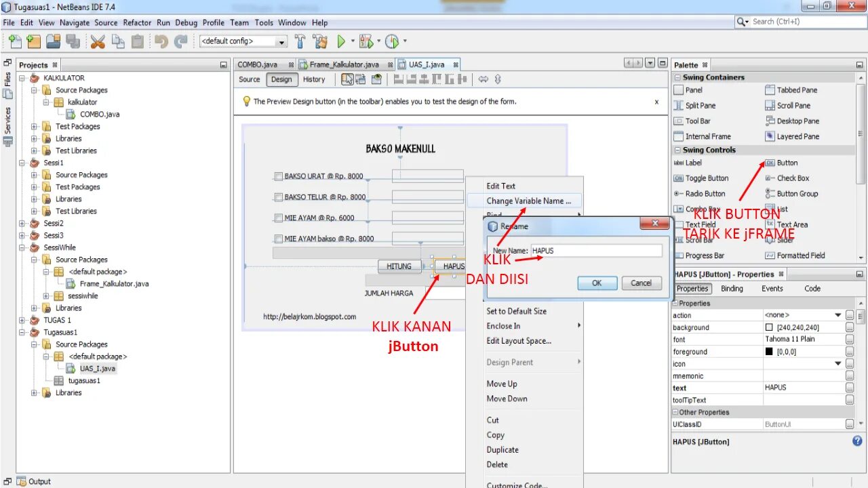Image resolution: width=868 pixels, height=488 pixels.
Task: Expand the Sessi2 project node
Action: (x=20, y=223)
